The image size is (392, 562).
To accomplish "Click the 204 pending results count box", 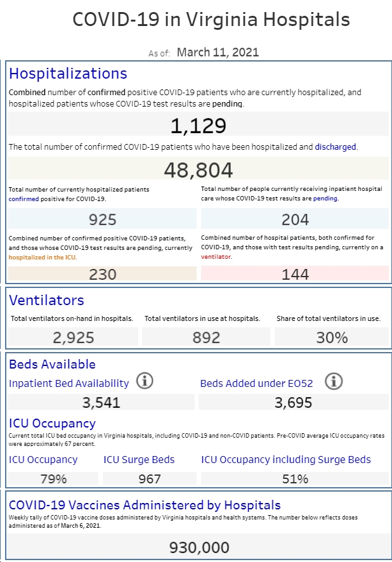I will 295,219.
